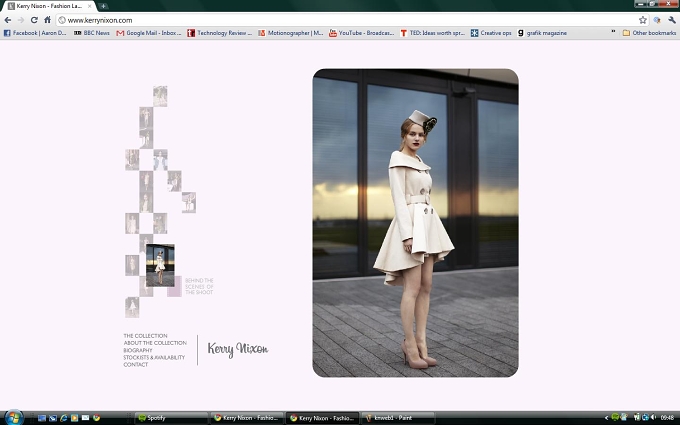Screen dimensions: 680x425
Task: Click the browser back arrow
Action: 7,20
